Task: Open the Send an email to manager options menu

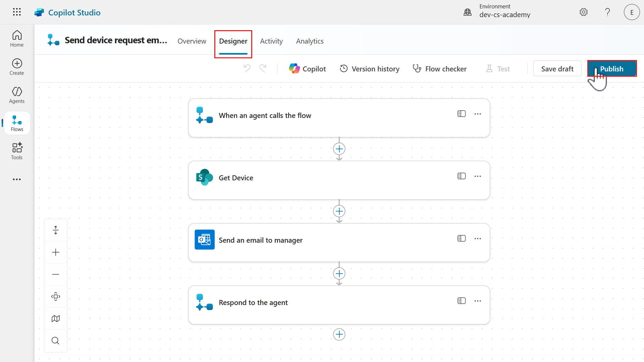Action: coord(478,239)
